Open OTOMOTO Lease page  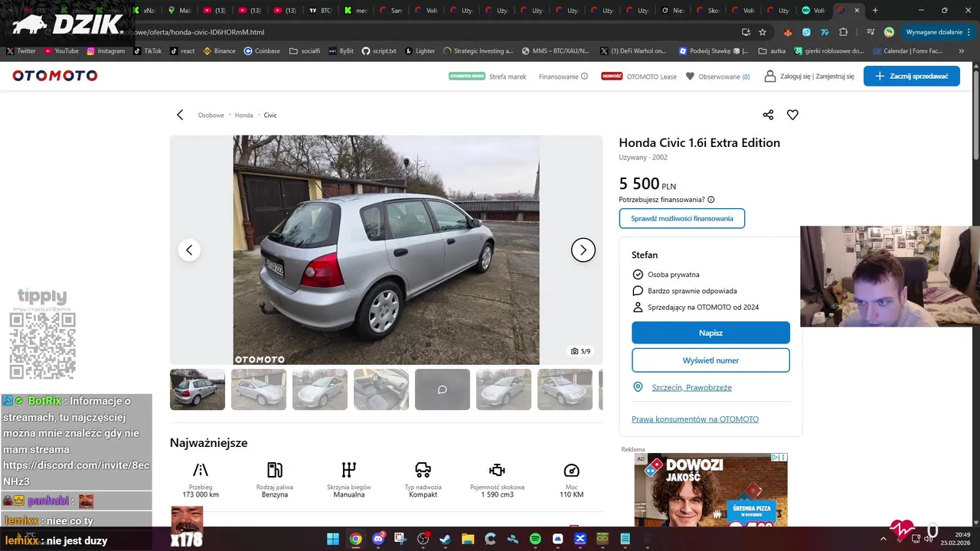pyautogui.click(x=638, y=77)
